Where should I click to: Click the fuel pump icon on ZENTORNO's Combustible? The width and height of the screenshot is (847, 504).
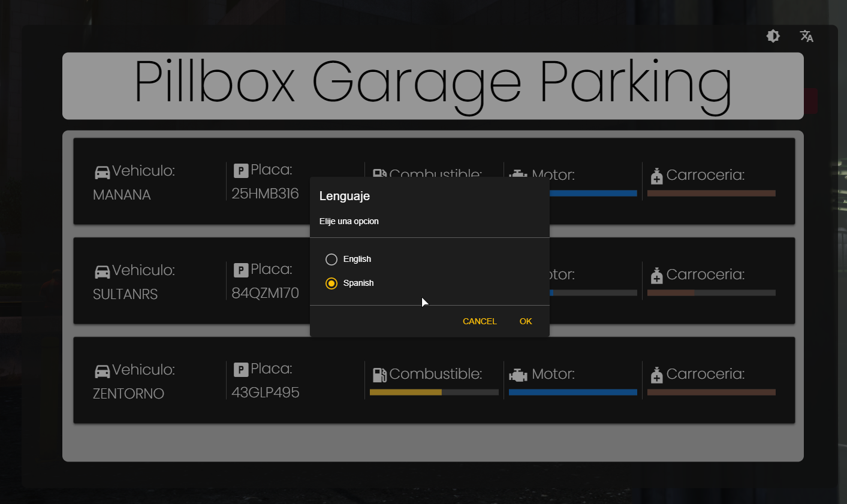pyautogui.click(x=379, y=374)
